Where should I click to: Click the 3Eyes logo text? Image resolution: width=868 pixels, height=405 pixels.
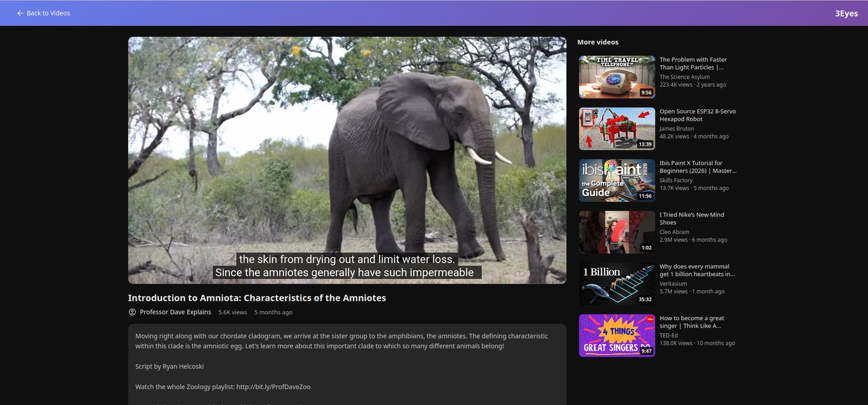pos(846,13)
